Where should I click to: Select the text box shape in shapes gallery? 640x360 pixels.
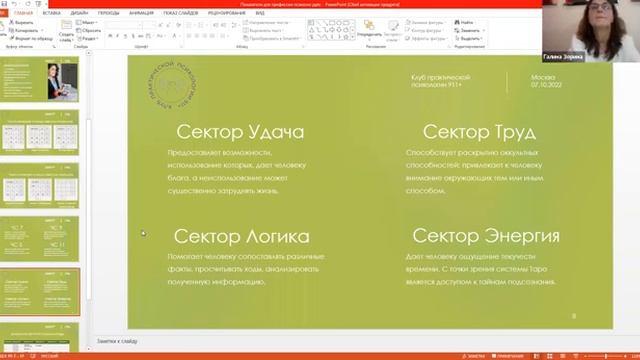tap(311, 22)
